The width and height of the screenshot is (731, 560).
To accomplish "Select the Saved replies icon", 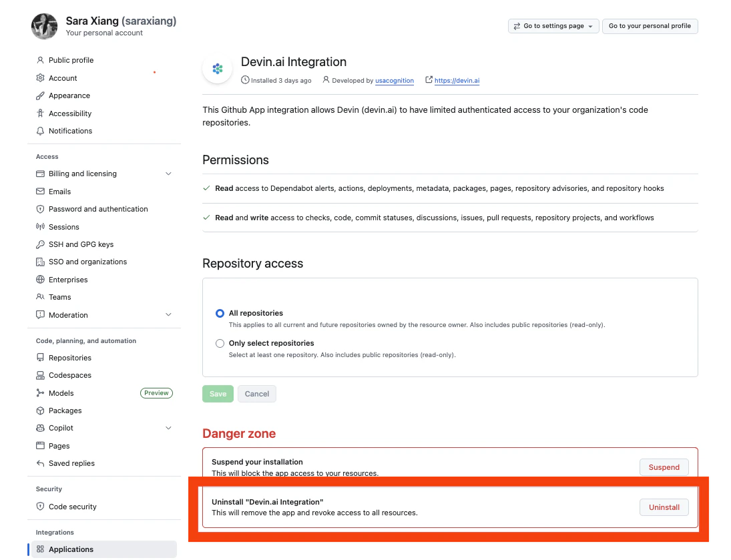I will [x=39, y=463].
